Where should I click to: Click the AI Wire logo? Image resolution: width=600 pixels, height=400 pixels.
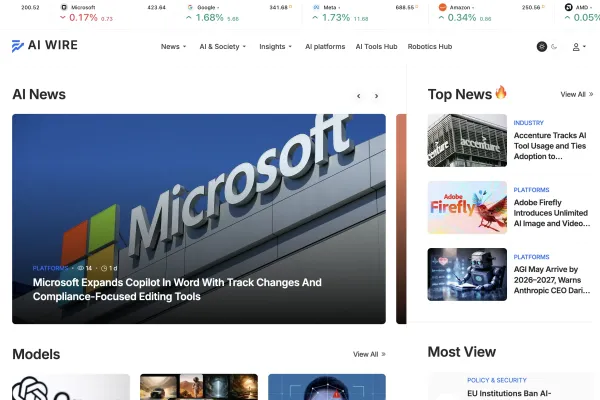coord(44,46)
